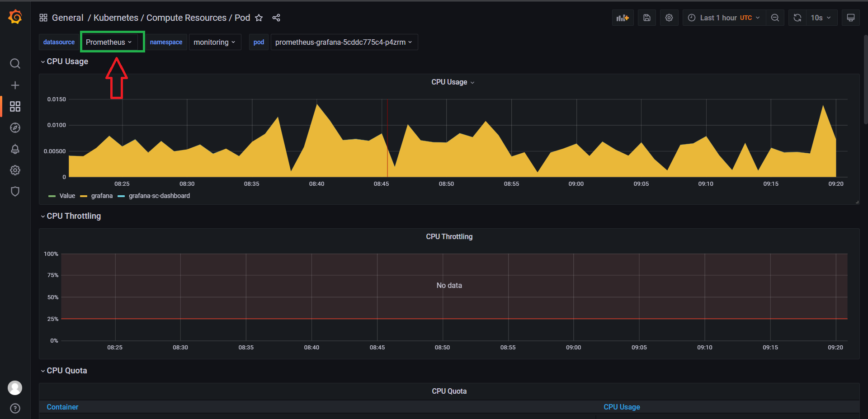The image size is (868, 419).
Task: Click the CPU Quota panel title
Action: click(449, 391)
